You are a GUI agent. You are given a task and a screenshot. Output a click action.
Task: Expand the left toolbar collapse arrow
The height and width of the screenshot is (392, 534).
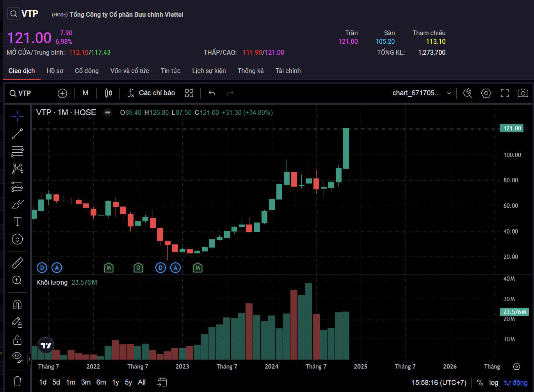click(x=30, y=359)
